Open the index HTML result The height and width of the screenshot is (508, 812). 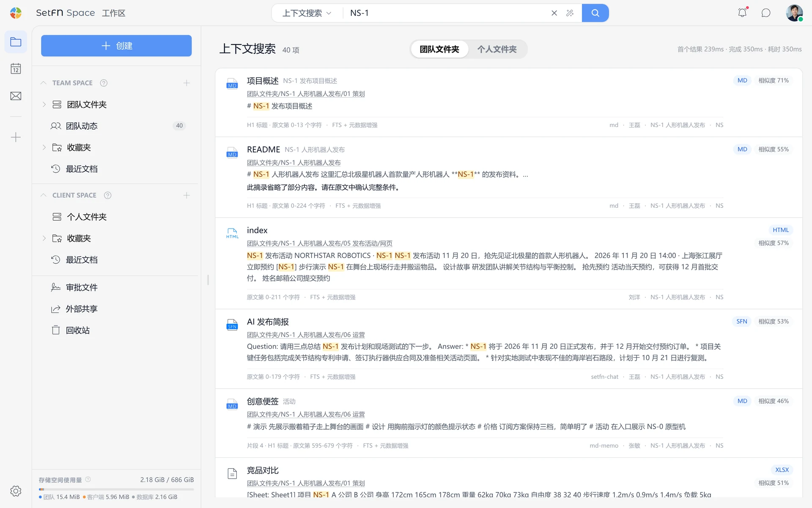click(x=257, y=230)
